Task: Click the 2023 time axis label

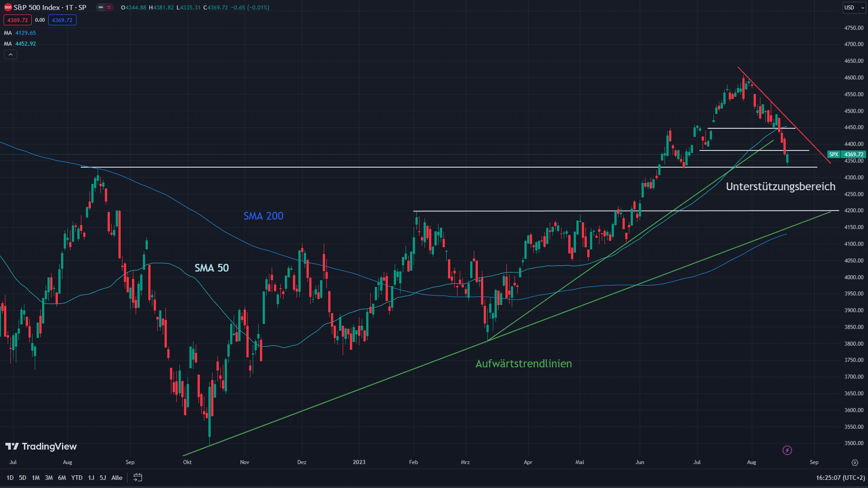Action: (359, 462)
